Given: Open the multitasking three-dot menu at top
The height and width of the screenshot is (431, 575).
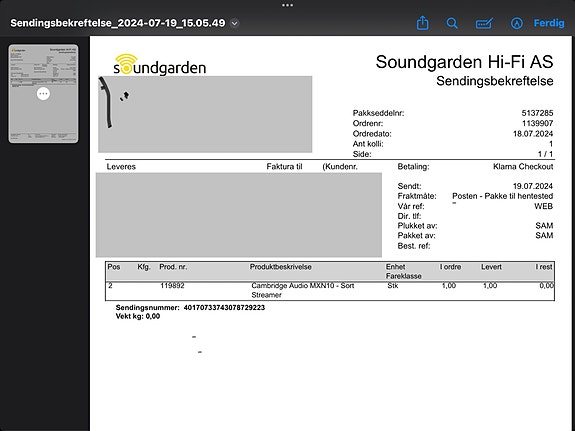Looking at the screenshot, I should pos(288,5).
